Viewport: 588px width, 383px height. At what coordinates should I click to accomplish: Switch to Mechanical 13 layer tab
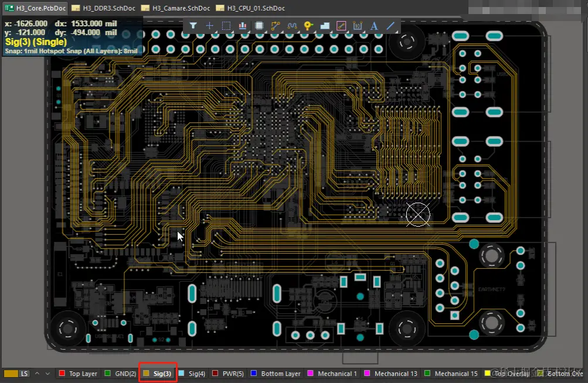tap(391, 374)
